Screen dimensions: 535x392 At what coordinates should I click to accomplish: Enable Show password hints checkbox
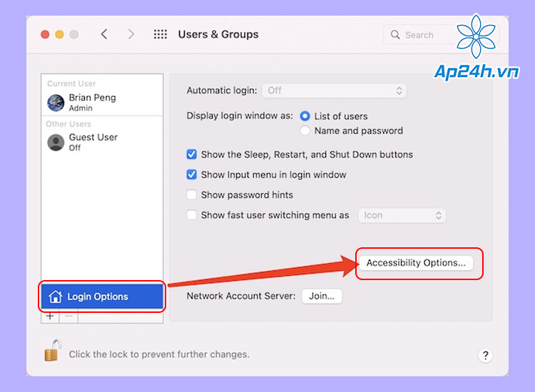[x=191, y=195]
